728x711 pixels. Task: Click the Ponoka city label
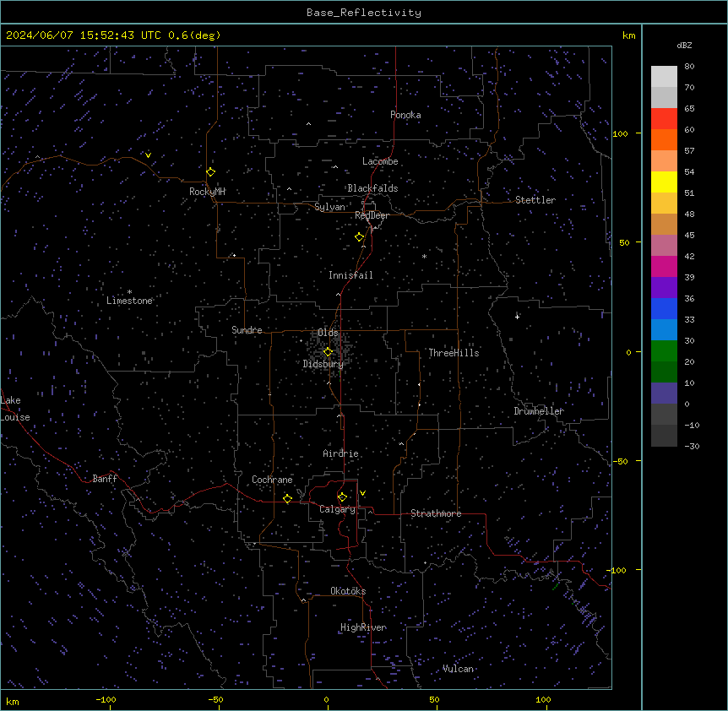[x=405, y=115]
